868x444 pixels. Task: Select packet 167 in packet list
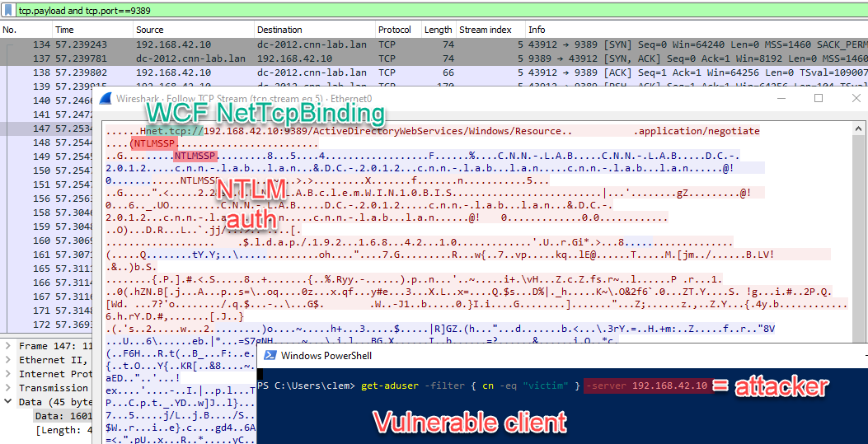coord(47,295)
